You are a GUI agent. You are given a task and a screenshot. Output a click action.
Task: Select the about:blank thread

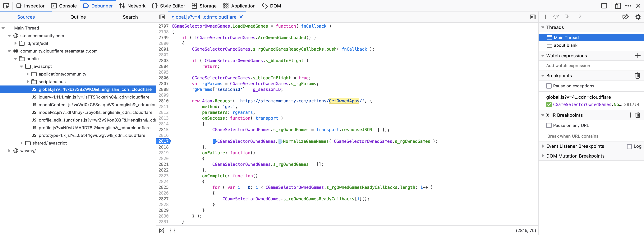click(x=591, y=45)
